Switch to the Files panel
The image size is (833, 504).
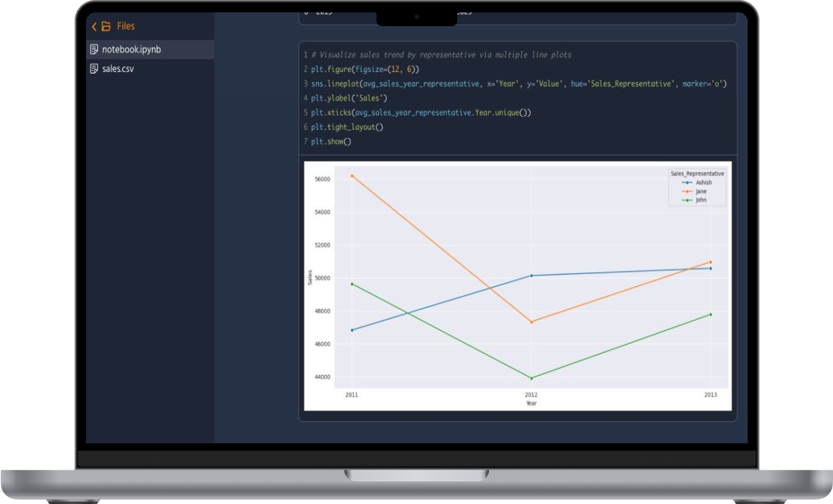[125, 26]
